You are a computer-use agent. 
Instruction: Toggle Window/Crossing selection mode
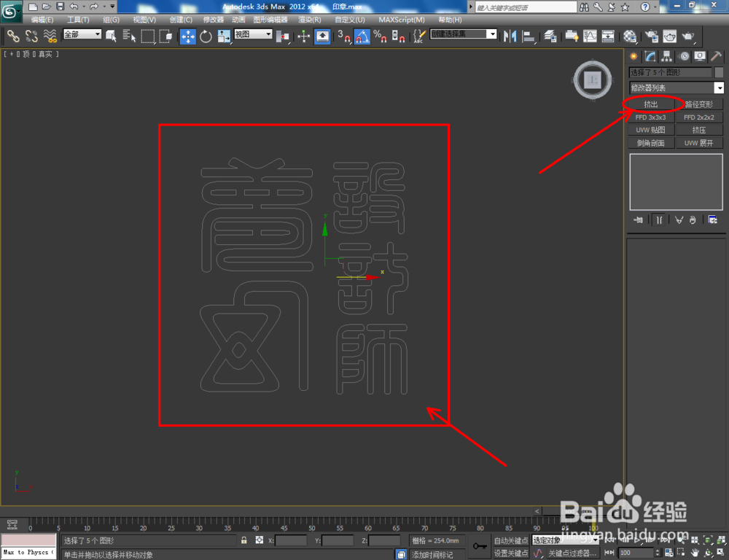(166, 36)
